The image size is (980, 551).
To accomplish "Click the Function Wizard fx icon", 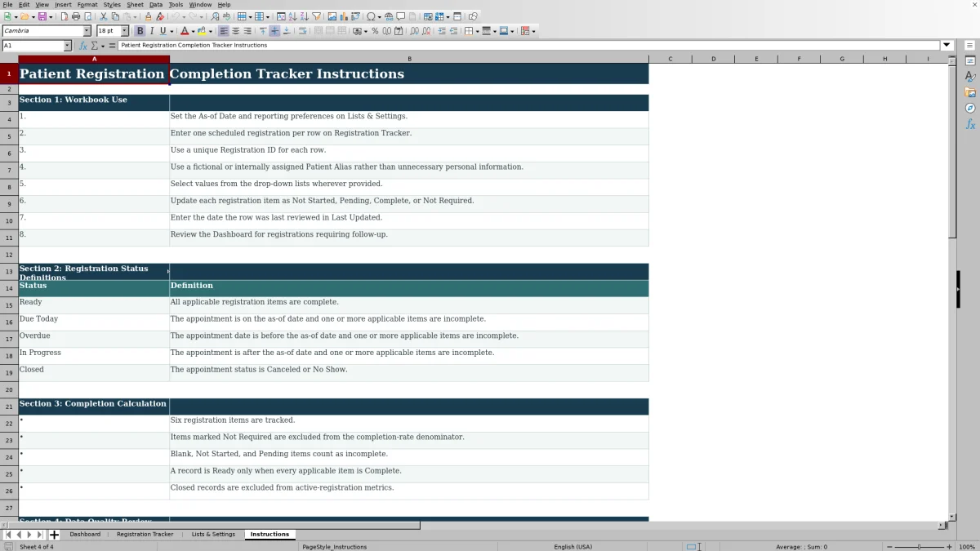I will (x=82, y=46).
